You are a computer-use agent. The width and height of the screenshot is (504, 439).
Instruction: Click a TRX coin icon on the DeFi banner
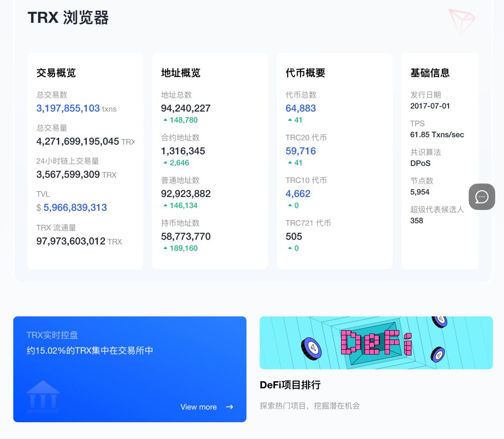point(312,348)
